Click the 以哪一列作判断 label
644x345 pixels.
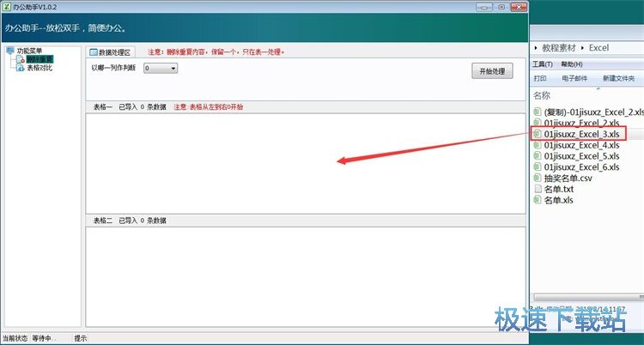pyautogui.click(x=113, y=68)
